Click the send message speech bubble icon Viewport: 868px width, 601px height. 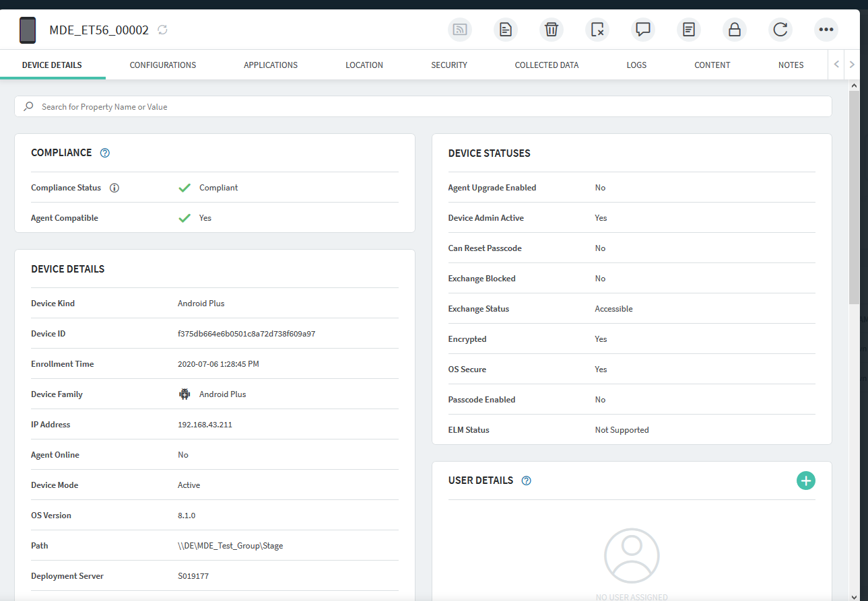[642, 30]
